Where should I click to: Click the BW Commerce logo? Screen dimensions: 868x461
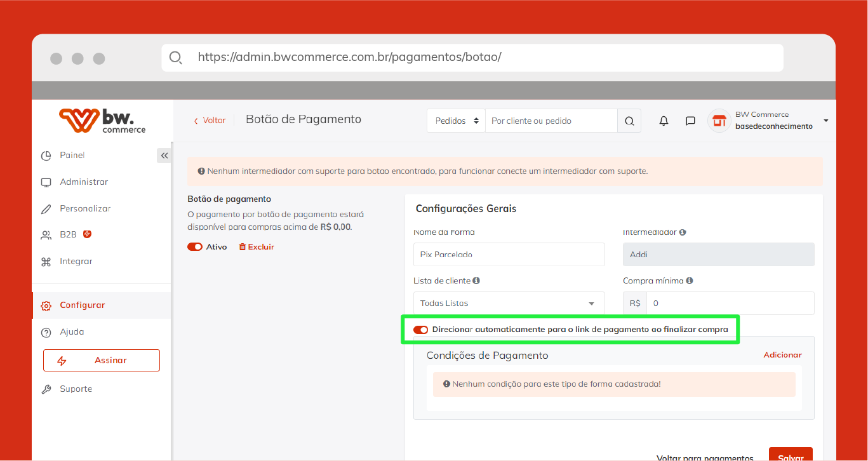(x=102, y=121)
